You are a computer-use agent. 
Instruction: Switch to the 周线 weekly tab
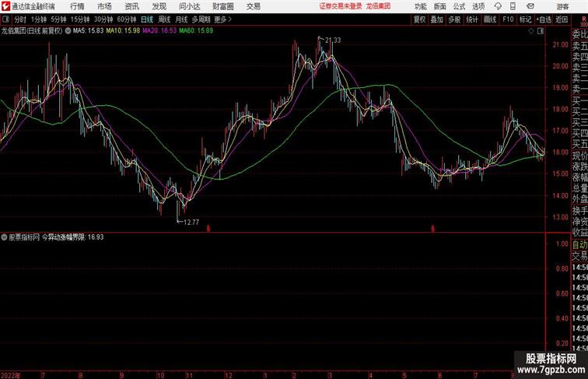tap(164, 19)
